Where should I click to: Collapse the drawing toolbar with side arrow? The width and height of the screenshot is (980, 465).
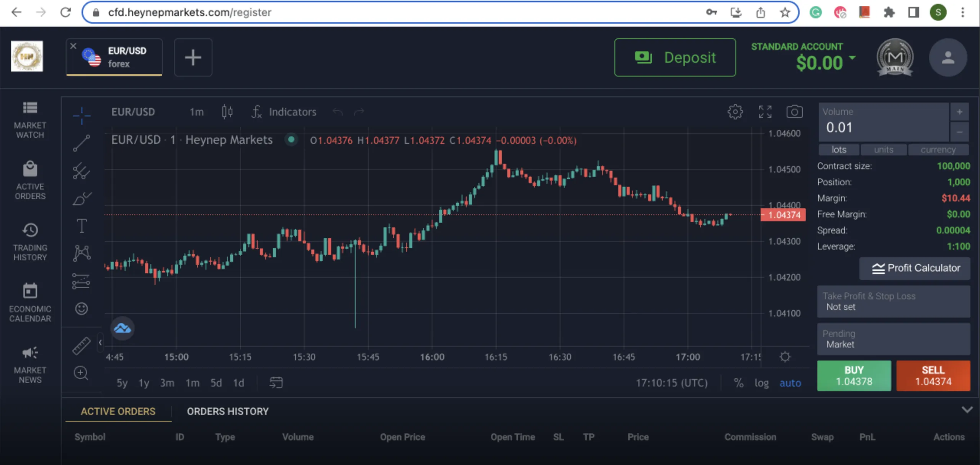coord(100,342)
